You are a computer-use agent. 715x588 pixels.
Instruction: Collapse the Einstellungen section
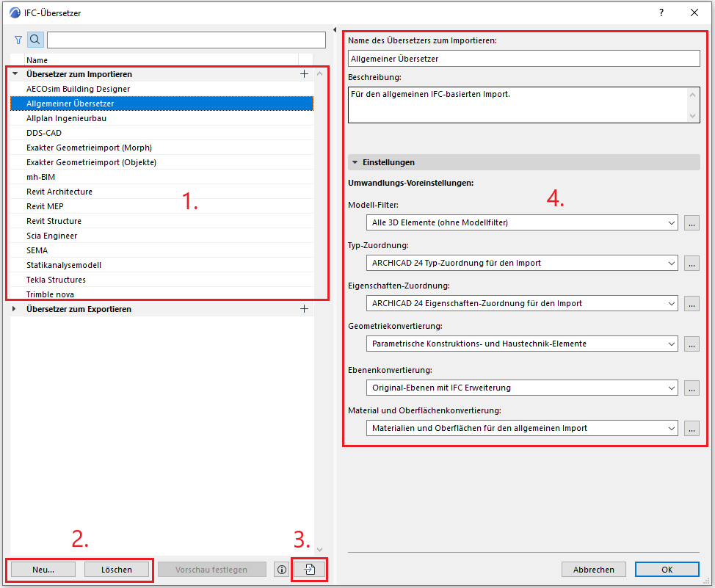click(x=355, y=162)
